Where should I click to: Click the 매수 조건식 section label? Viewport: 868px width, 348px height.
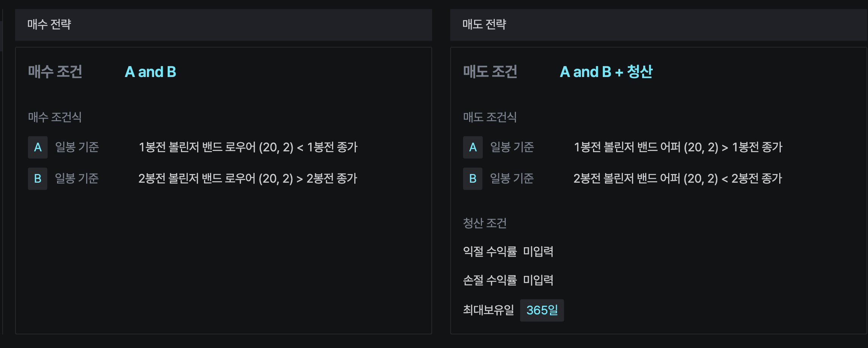click(55, 117)
